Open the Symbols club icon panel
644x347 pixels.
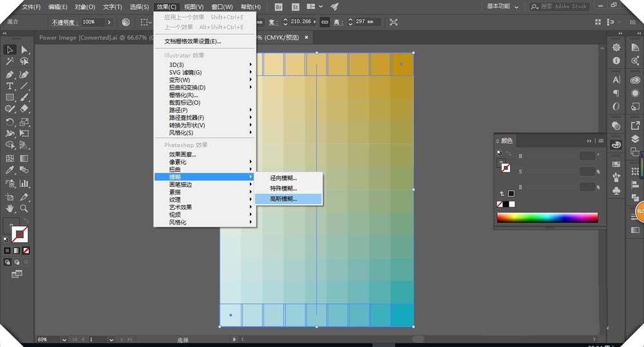pos(616,191)
